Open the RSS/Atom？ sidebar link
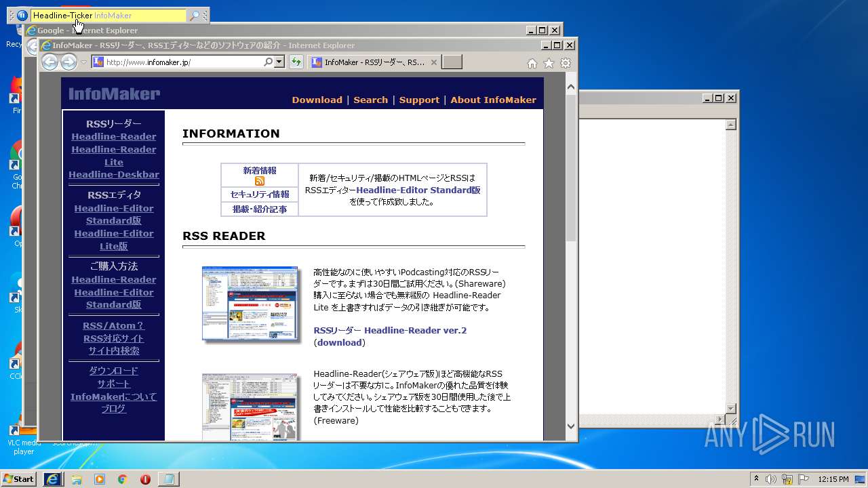 pos(114,325)
